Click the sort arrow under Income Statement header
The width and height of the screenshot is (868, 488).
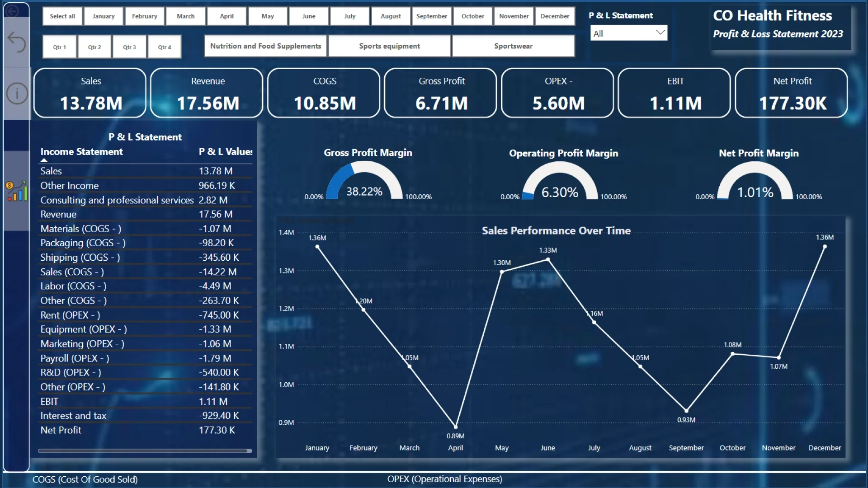click(43, 160)
